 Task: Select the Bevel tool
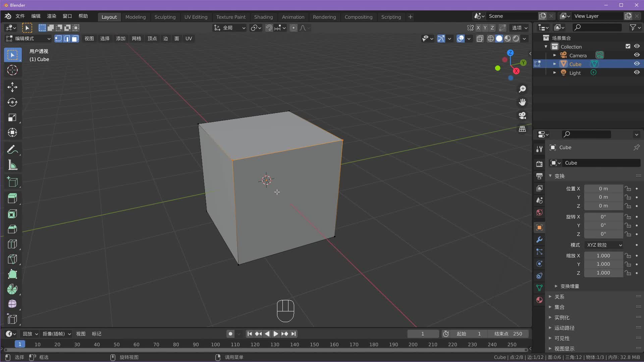pyautogui.click(x=12, y=229)
